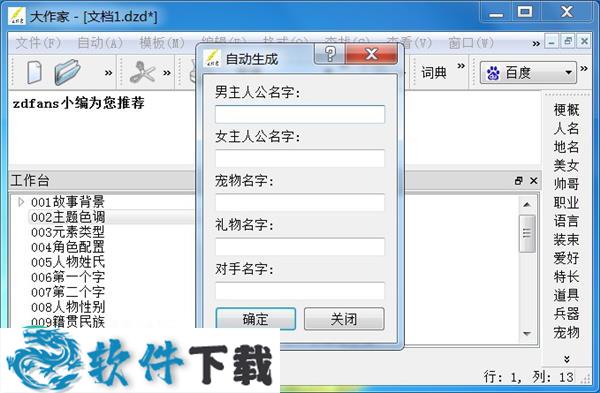Click the zdfans小编为您推荐 text line
Screen dimensions: 600x393
coord(78,103)
